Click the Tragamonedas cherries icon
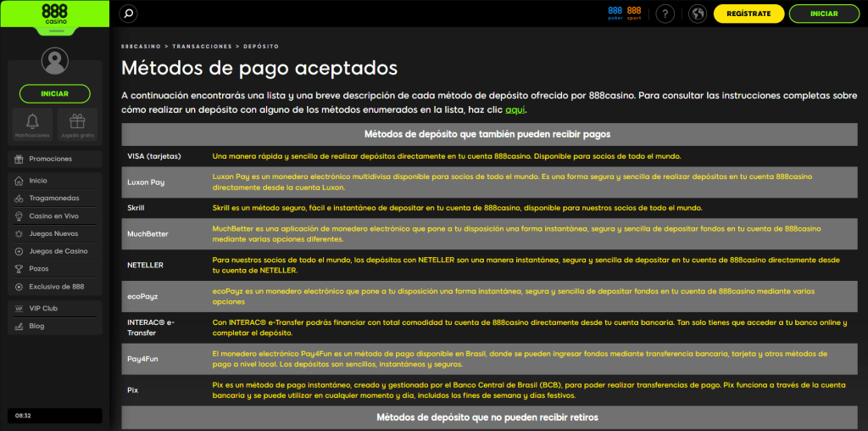This screenshot has width=868, height=431. (x=19, y=199)
